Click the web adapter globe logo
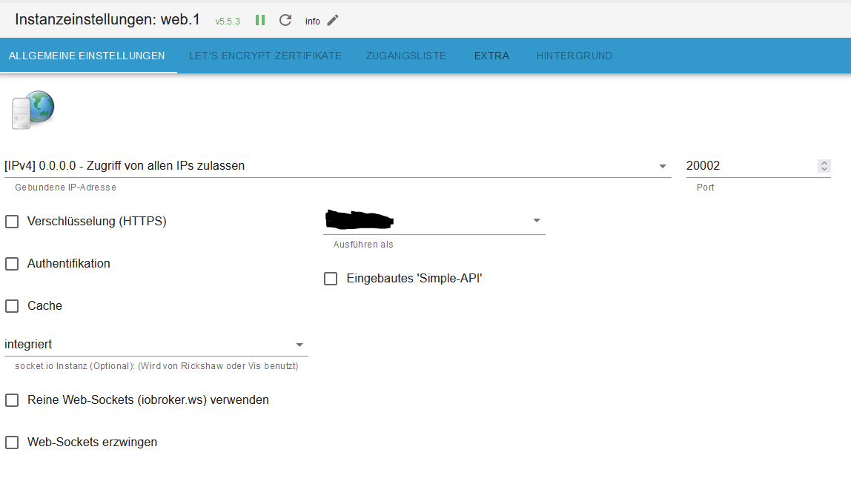This screenshot has width=851, height=504. 33,110
